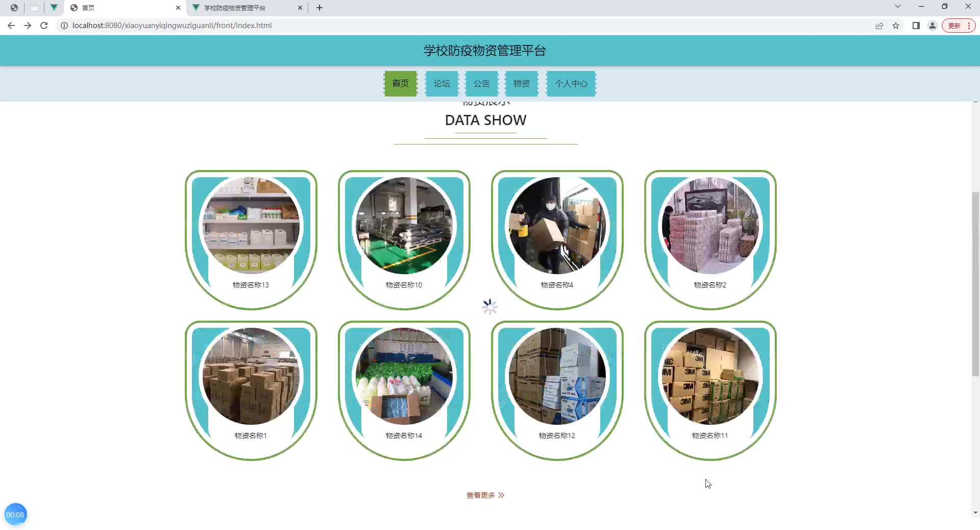Viewport: 980px width, 530px height.
Task: Click the 物资名称4 label
Action: point(557,285)
